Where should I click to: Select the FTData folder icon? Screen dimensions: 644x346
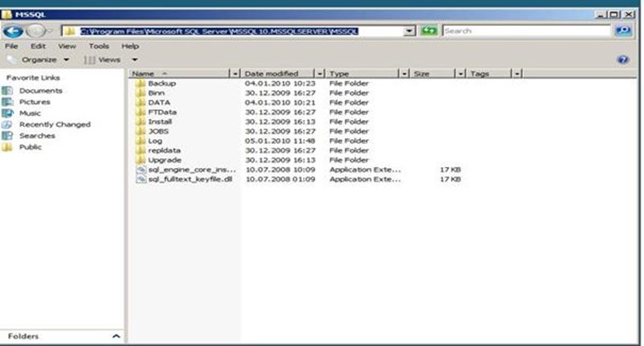click(x=141, y=112)
